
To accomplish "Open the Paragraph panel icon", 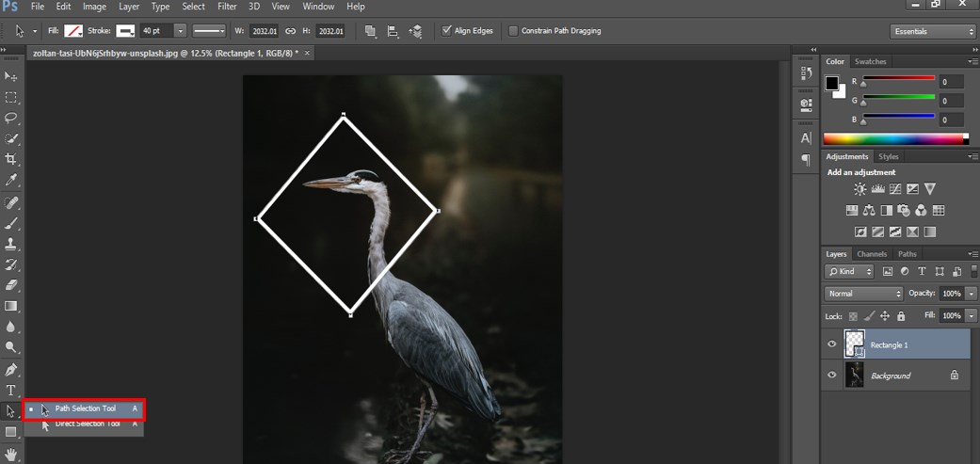I will point(806,160).
